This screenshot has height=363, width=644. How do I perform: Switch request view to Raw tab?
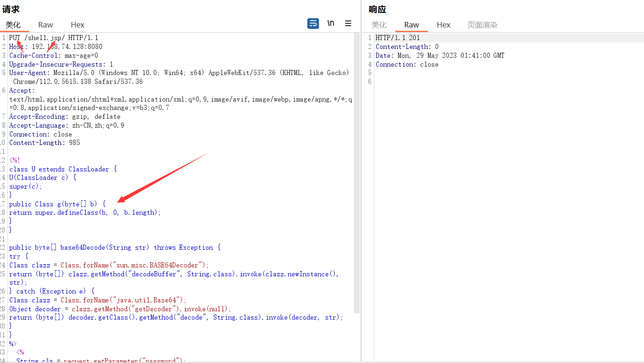pyautogui.click(x=46, y=25)
